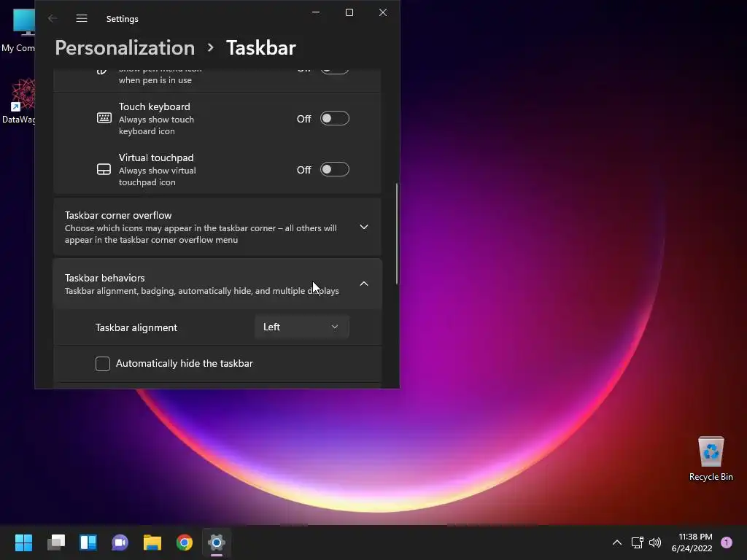
Task: Click the Settings gear taskbar icon
Action: pos(216,542)
